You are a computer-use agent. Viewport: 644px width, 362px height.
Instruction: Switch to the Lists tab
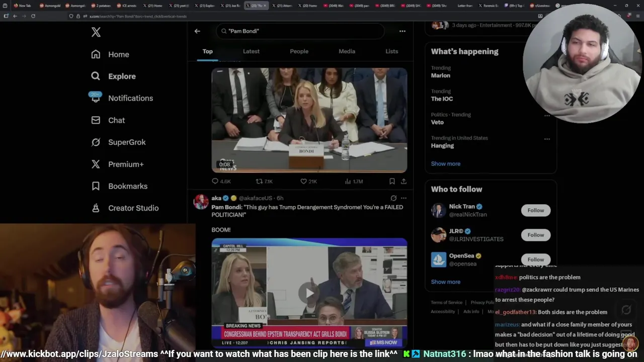point(391,51)
